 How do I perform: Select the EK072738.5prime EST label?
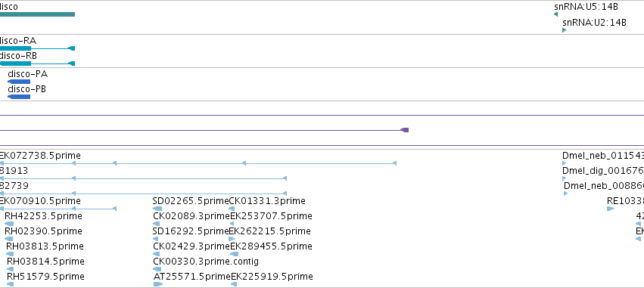pos(40,156)
